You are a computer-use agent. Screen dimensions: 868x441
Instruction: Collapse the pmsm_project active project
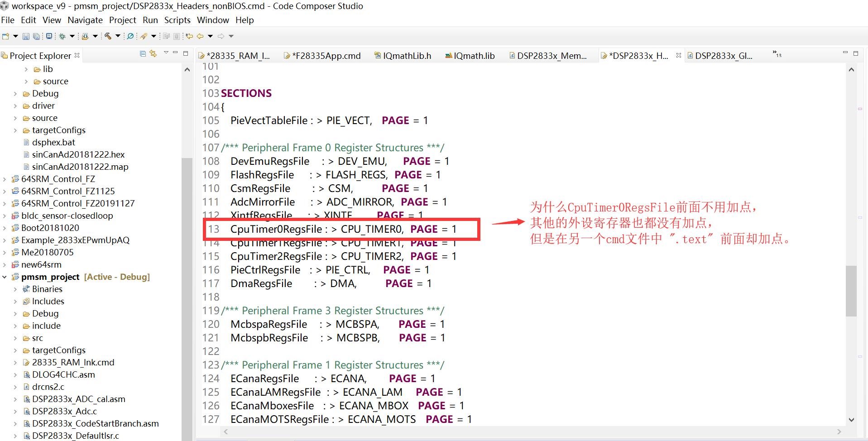click(x=5, y=277)
